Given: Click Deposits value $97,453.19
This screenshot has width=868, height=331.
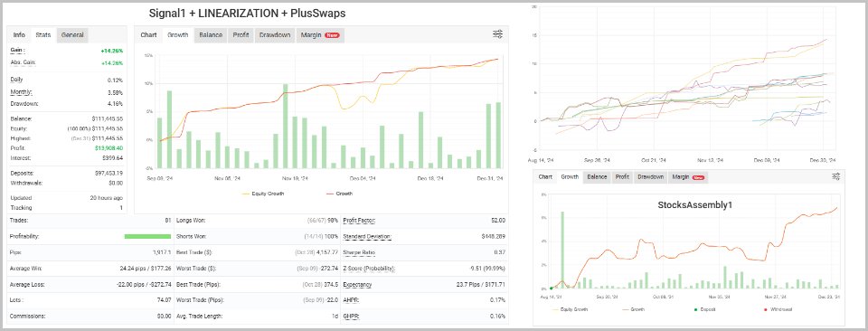Looking at the screenshot, I should [108, 173].
